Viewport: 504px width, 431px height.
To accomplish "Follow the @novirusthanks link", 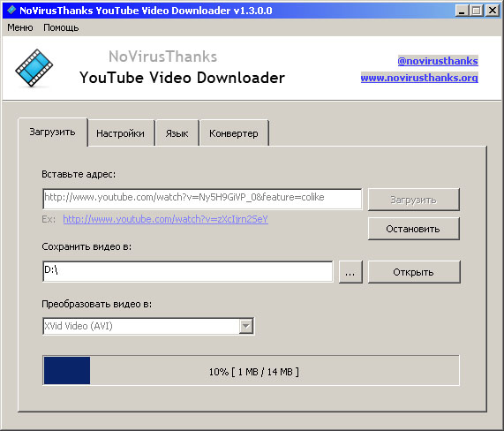I will tap(438, 61).
